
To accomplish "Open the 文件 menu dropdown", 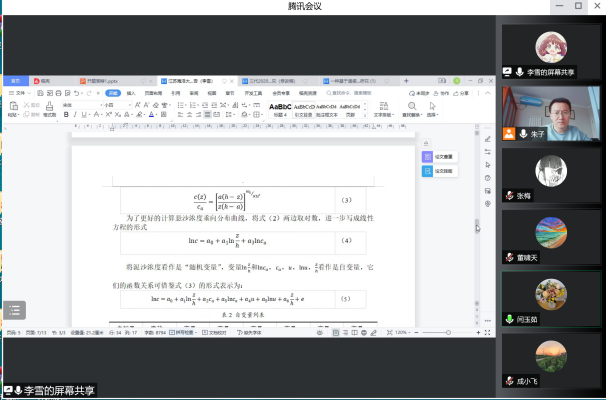I will pyautogui.click(x=18, y=93).
